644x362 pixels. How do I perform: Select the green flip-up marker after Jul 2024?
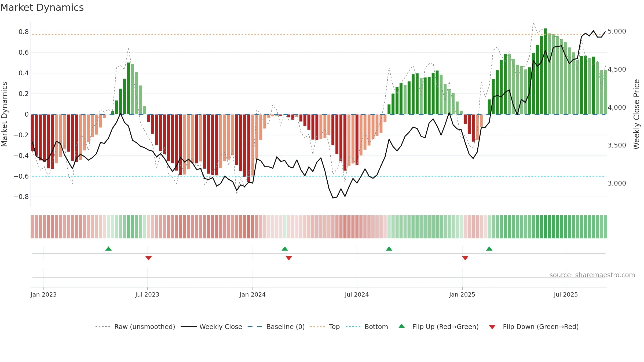pos(389,249)
